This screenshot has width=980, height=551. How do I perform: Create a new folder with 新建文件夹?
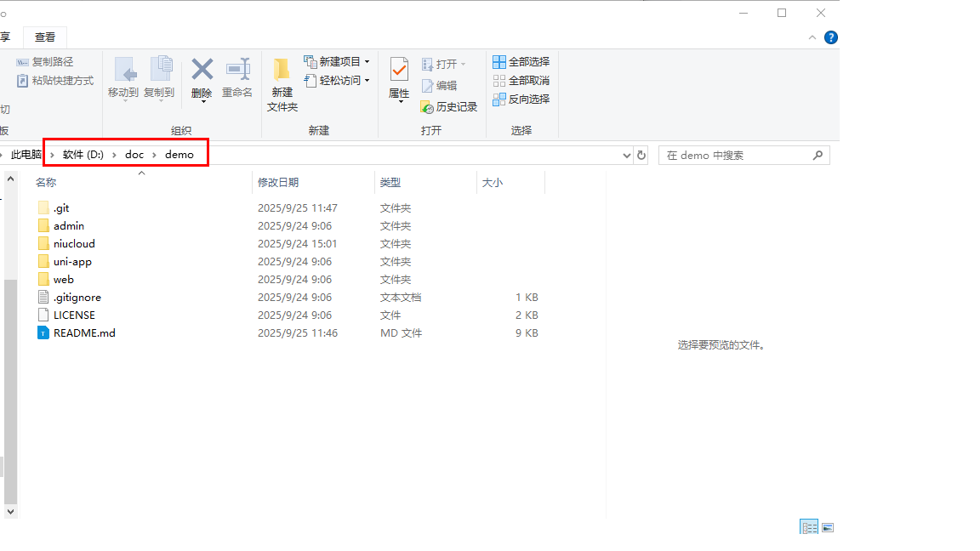(282, 85)
